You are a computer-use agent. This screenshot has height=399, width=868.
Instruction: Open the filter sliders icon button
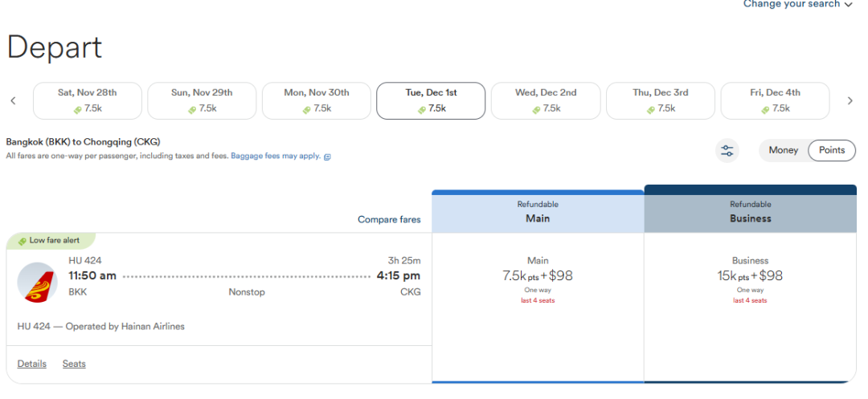point(727,150)
